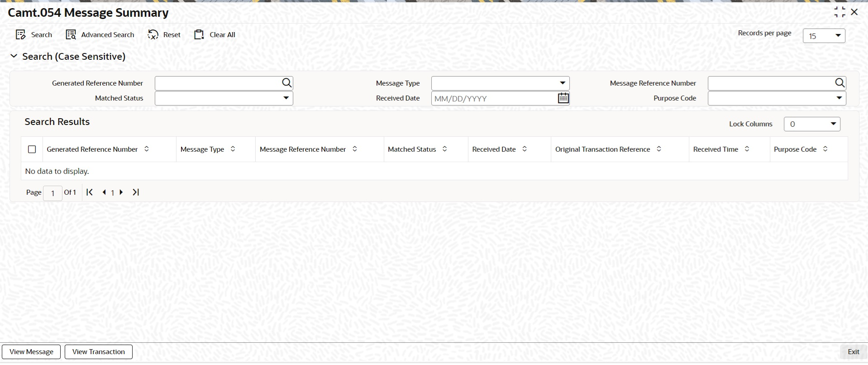This screenshot has height=365, width=868.
Task: Sort by Generated Reference Number column
Action: click(x=147, y=149)
